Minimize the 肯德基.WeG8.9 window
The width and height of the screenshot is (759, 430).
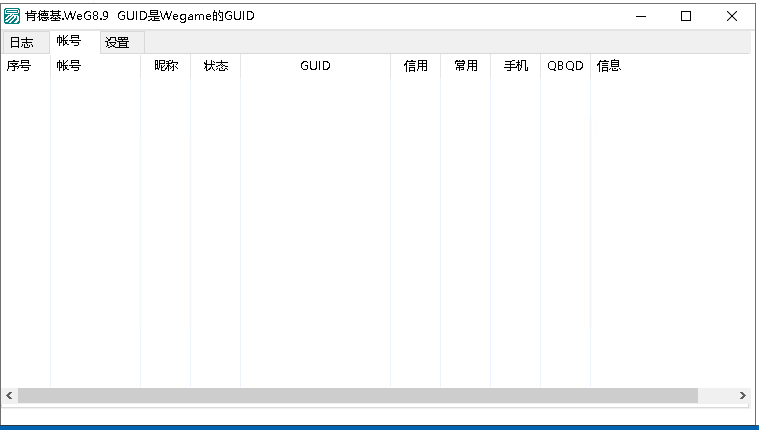(x=640, y=16)
